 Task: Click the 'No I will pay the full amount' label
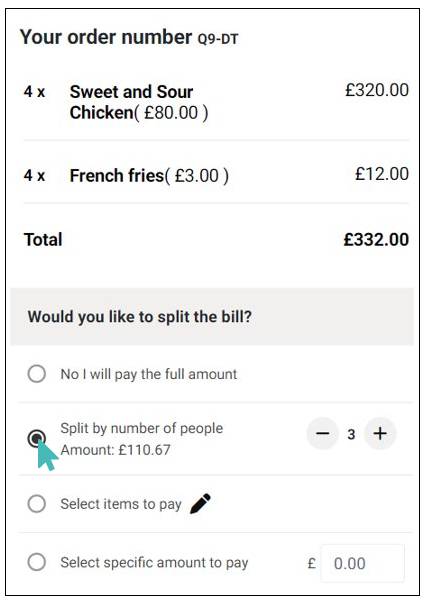149,374
